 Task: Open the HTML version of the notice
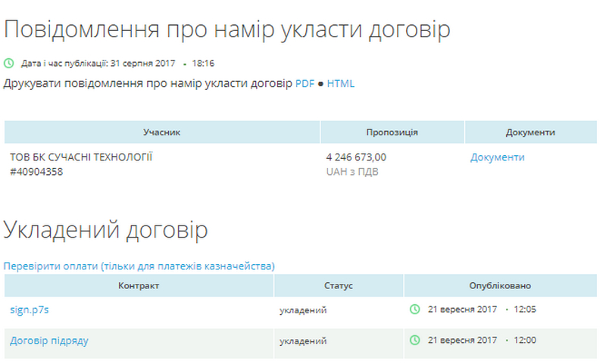pyautogui.click(x=341, y=84)
